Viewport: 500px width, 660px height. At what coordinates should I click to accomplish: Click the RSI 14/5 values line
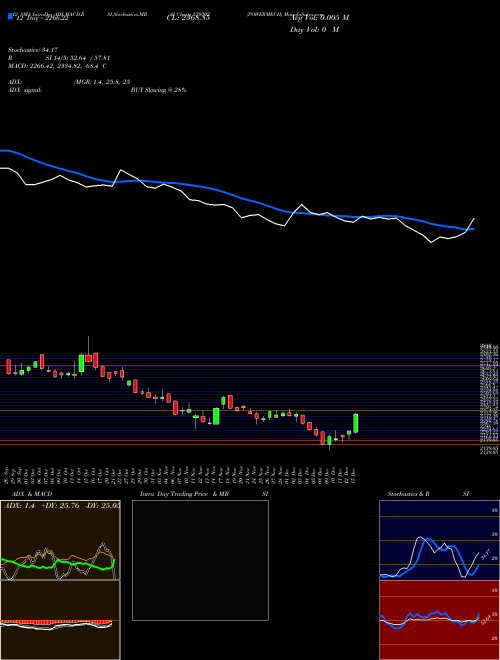[59, 58]
